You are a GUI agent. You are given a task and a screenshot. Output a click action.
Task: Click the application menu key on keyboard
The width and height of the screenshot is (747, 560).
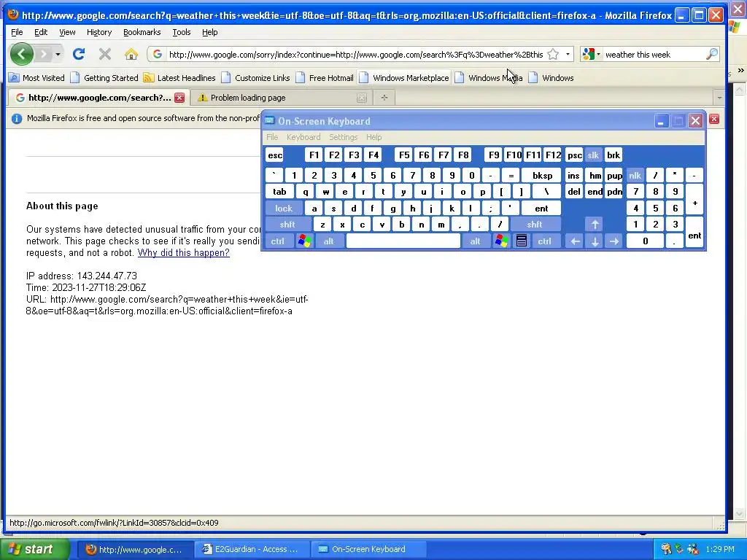pyautogui.click(x=522, y=241)
